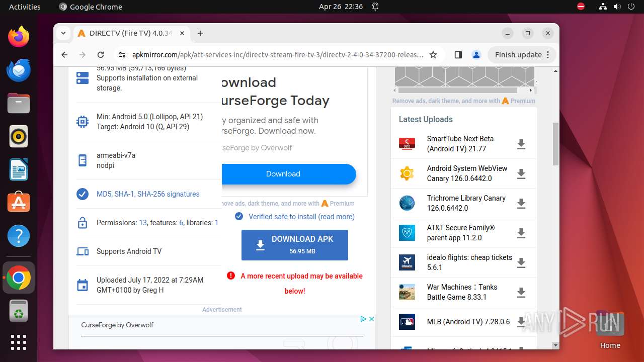The height and width of the screenshot is (362, 644).
Task: Launch Firefox from dock
Action: (x=19, y=37)
